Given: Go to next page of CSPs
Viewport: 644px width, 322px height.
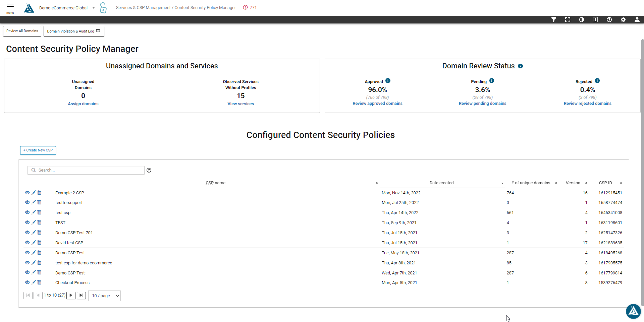Looking at the screenshot, I should coord(71,296).
